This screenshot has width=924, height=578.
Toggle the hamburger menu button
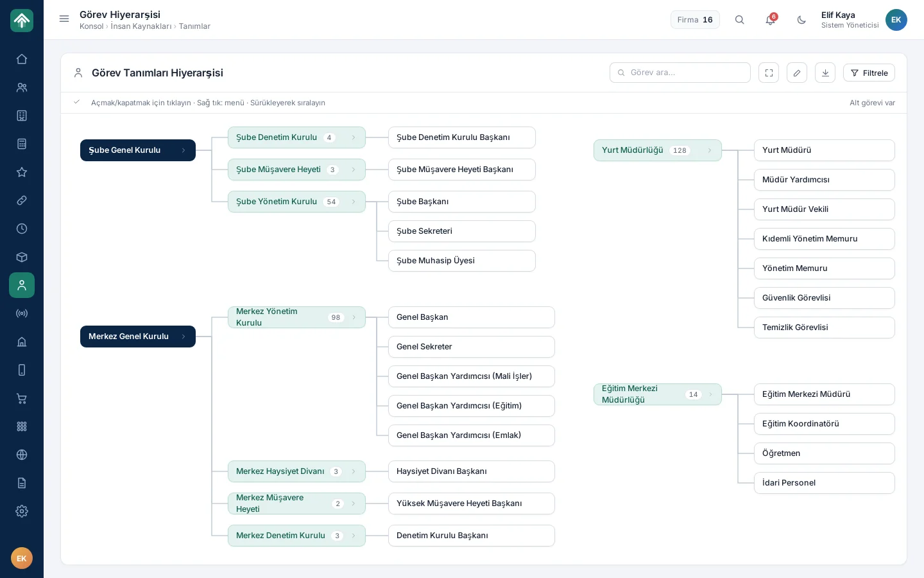64,19
